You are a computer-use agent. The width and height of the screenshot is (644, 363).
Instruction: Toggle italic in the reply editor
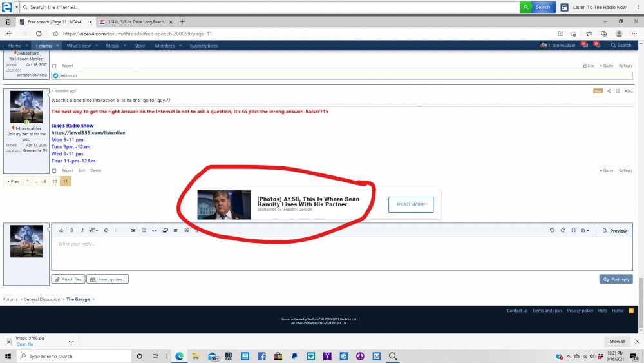82,231
